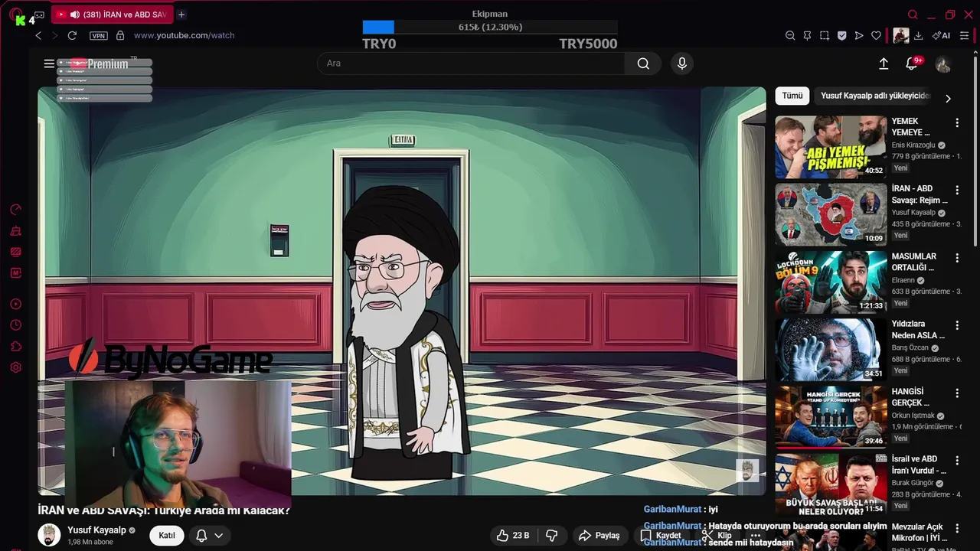Go back to the previous page
This screenshot has height=551, width=980.
[x=38, y=35]
